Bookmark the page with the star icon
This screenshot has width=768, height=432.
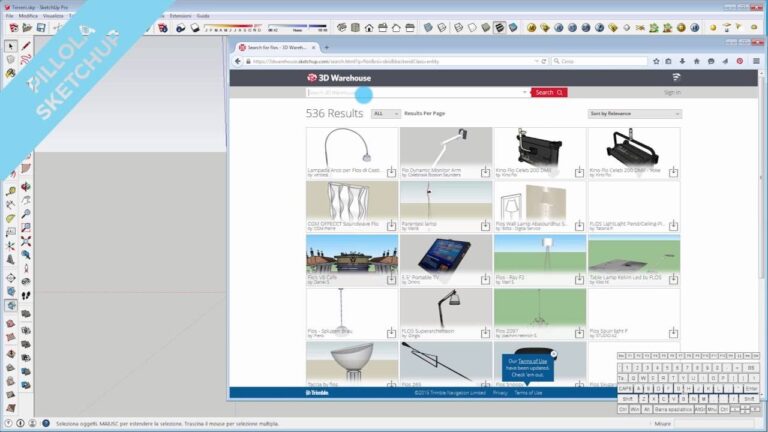656,61
